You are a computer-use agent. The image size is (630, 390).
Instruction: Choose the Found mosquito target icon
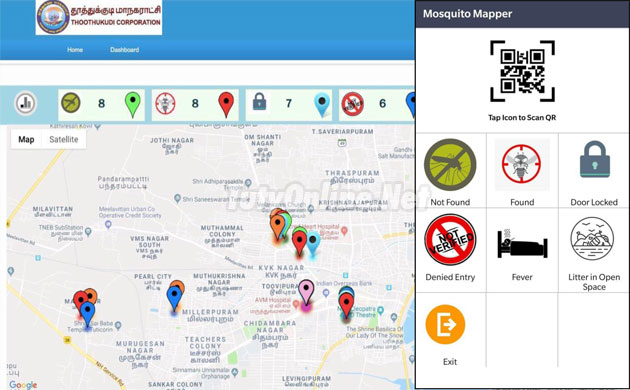pyautogui.click(x=522, y=164)
